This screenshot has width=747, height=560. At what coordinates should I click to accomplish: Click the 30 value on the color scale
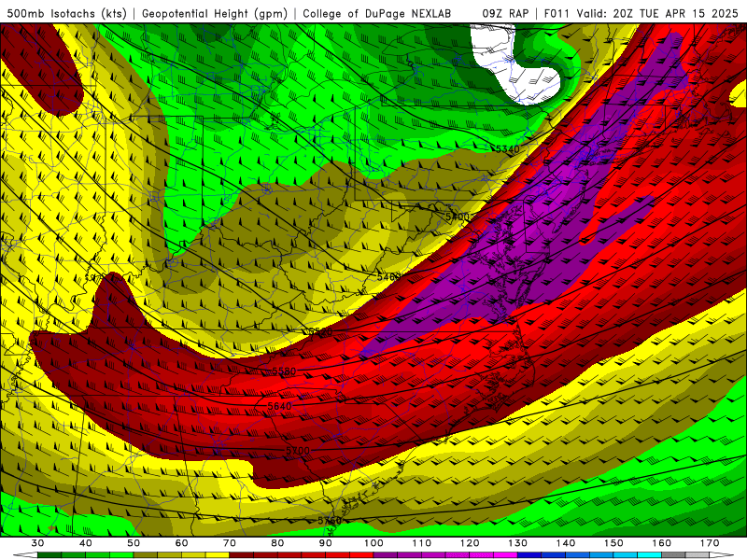pos(37,543)
